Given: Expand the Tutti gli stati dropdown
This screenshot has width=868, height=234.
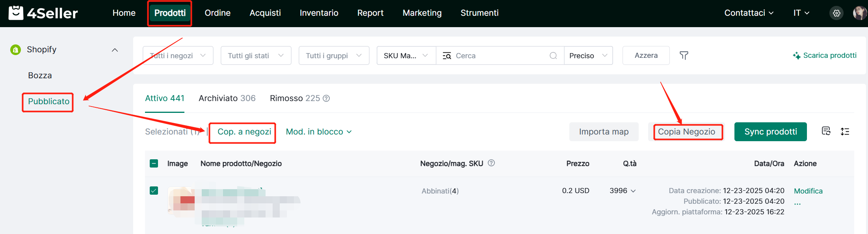Looking at the screenshot, I should point(256,55).
